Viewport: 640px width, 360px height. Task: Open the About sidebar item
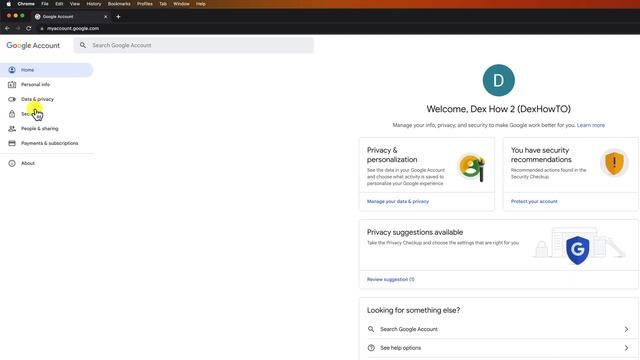[28, 163]
